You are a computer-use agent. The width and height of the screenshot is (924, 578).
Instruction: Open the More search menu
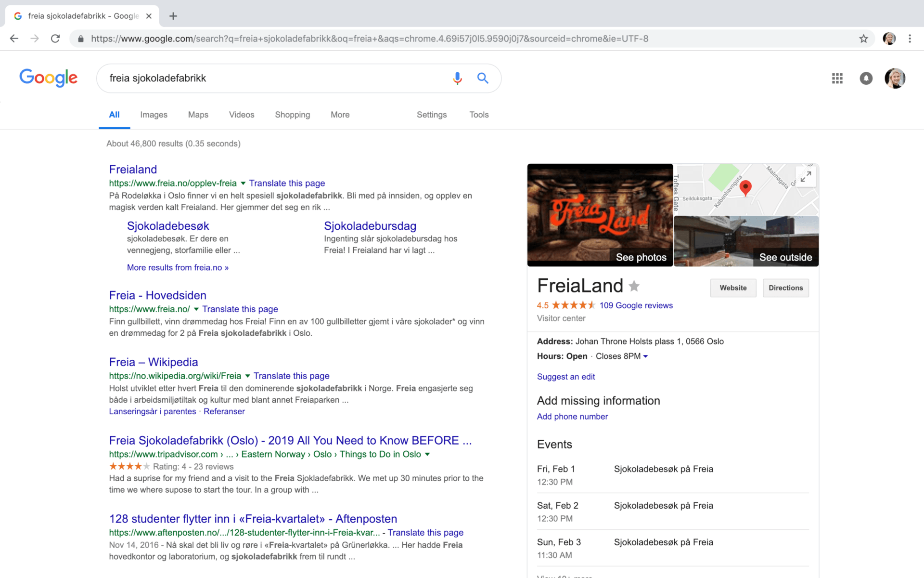pos(340,115)
